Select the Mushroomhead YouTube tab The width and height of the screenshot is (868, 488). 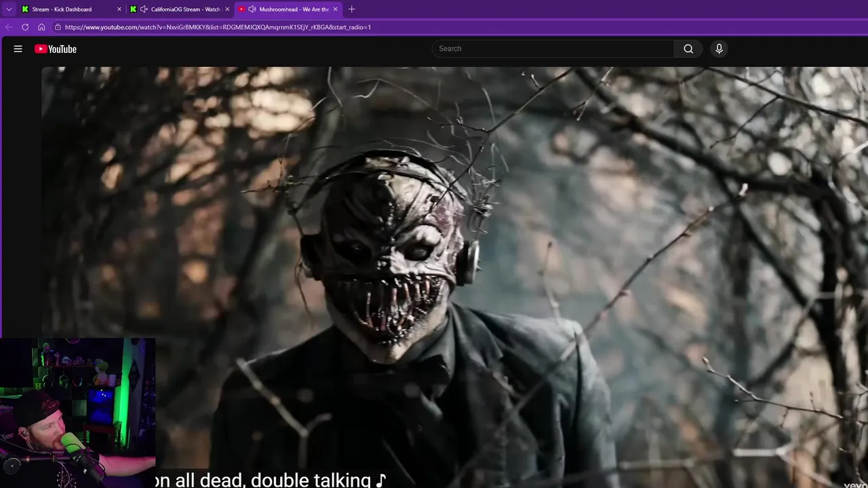288,9
